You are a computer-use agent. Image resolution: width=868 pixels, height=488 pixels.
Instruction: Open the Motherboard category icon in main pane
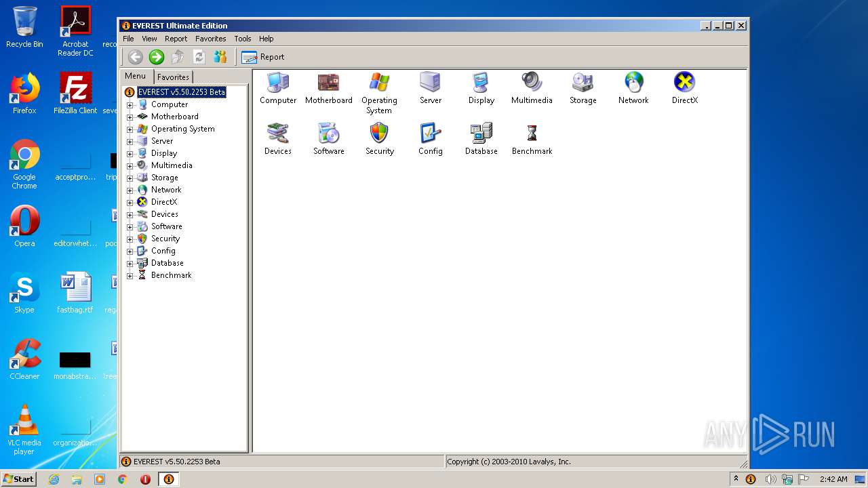[329, 83]
